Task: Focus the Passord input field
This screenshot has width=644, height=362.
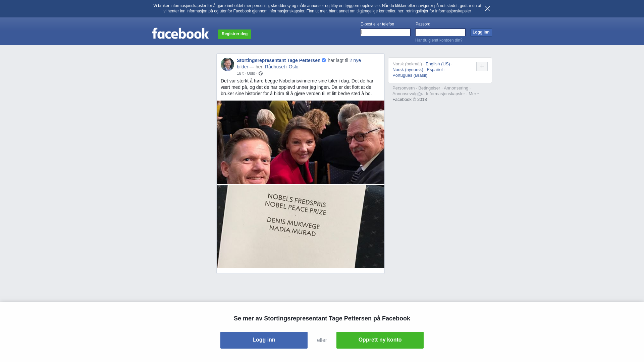Action: click(440, 32)
